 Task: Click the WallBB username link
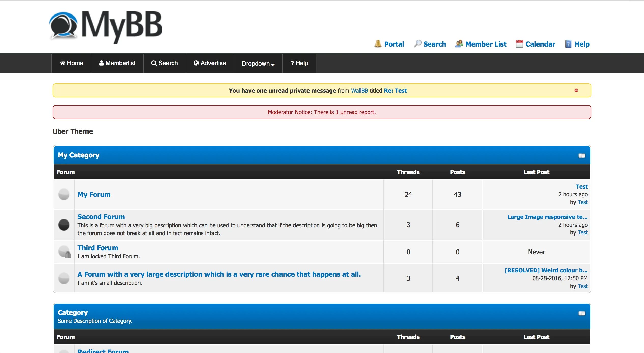[359, 91]
